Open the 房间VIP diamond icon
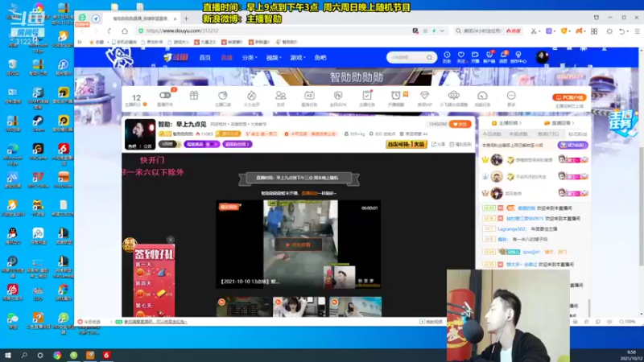 [x=425, y=96]
